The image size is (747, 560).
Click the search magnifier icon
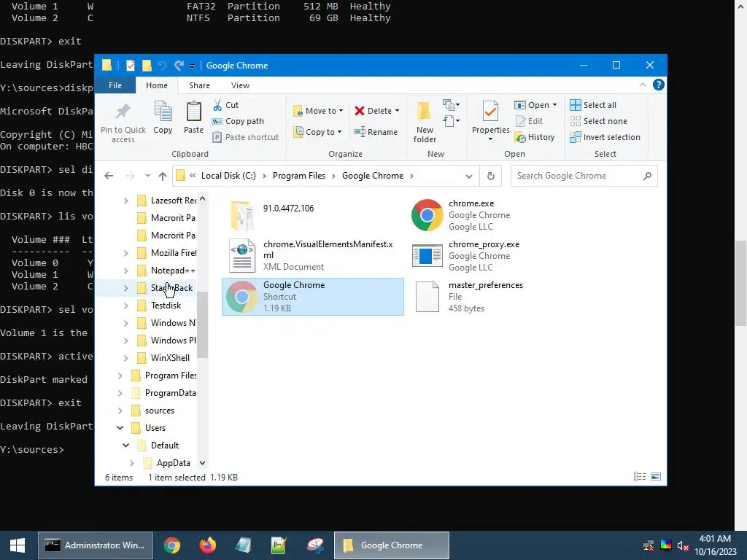pos(647,176)
